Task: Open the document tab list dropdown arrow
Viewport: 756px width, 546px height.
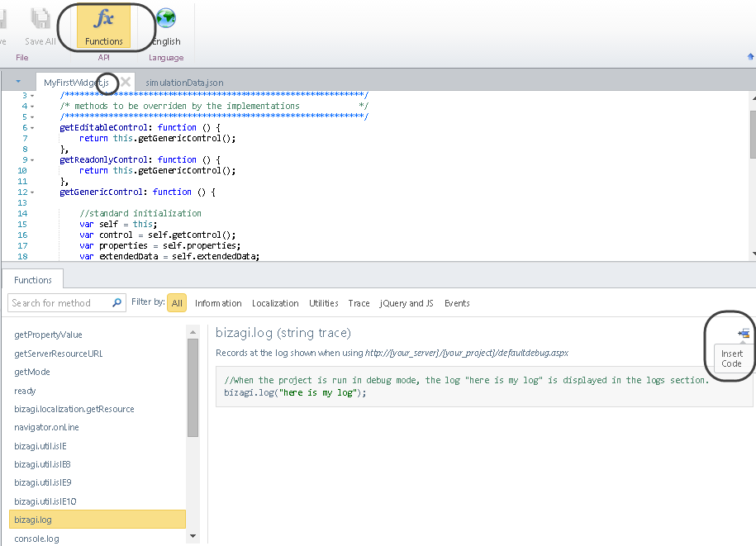Action: tap(18, 82)
